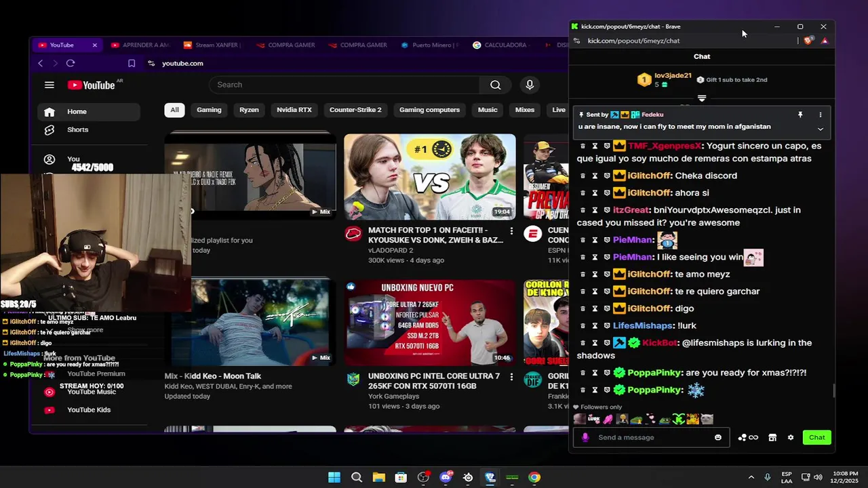
Task: Open the YouTube hamburger guide menu
Action: pyautogui.click(x=50, y=85)
